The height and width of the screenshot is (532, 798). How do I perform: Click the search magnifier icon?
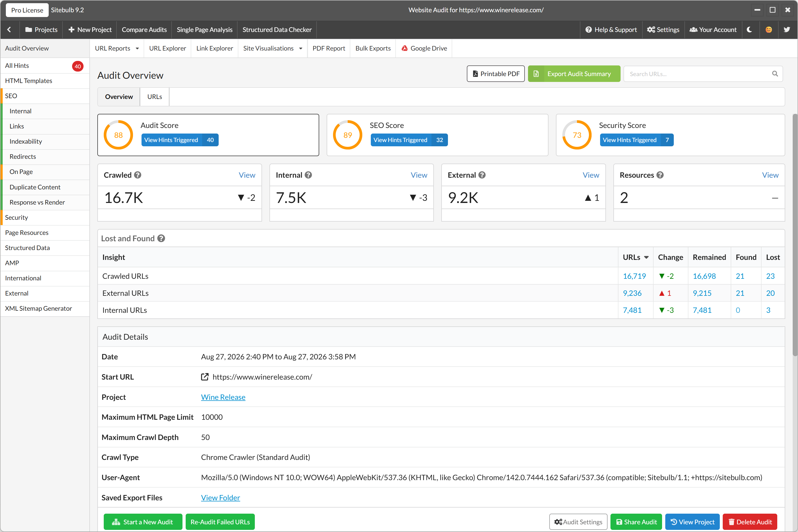tap(775, 74)
